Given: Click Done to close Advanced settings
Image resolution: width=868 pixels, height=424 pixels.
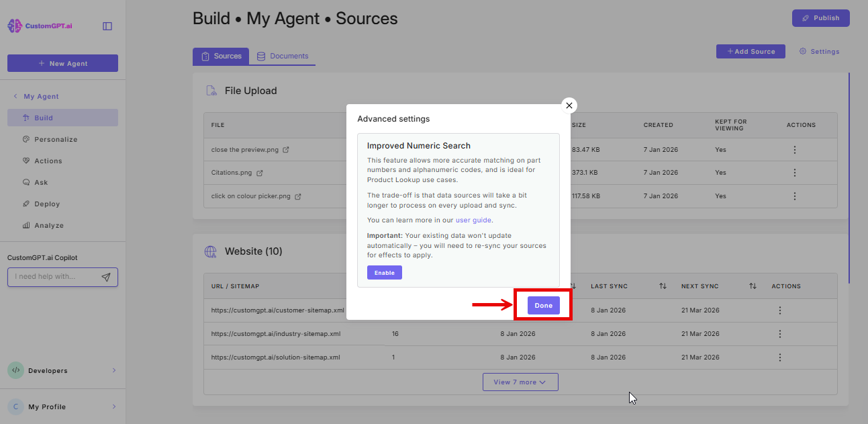Looking at the screenshot, I should point(542,305).
